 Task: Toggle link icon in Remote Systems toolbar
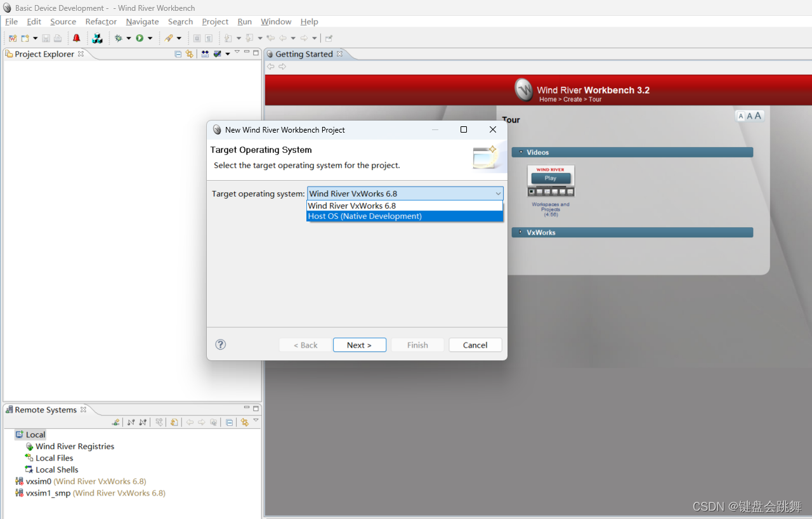pos(244,422)
